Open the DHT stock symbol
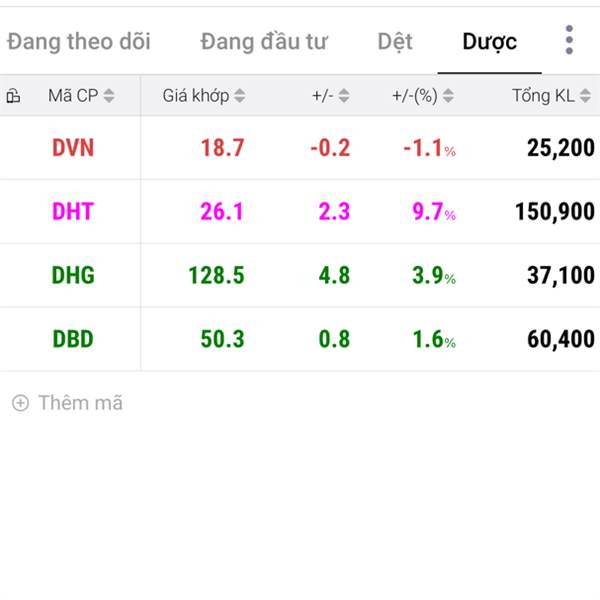600x600 pixels. click(73, 211)
